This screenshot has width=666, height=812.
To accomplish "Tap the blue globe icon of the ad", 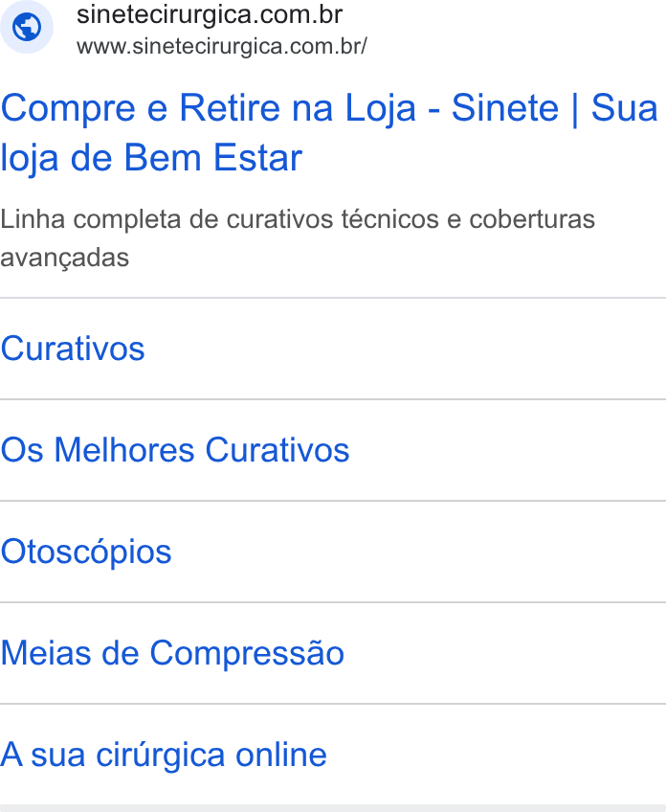I will tap(27, 27).
